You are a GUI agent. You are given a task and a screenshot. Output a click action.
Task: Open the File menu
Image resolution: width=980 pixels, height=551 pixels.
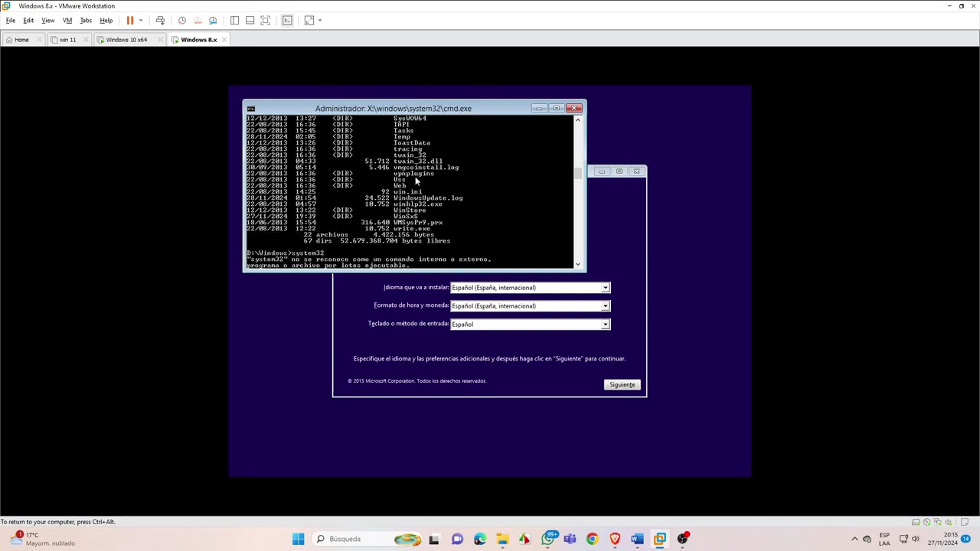(11, 21)
